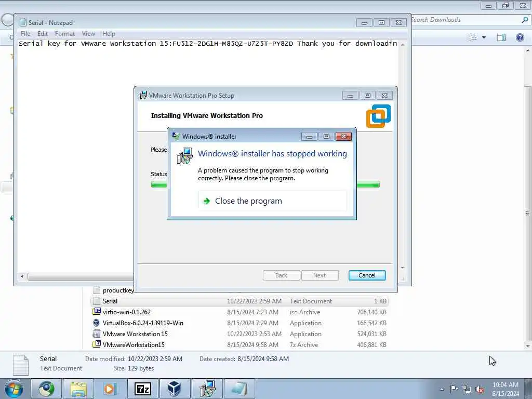This screenshot has height=399, width=532.
Task: Open Windows Media Player from taskbar
Action: coord(110,389)
